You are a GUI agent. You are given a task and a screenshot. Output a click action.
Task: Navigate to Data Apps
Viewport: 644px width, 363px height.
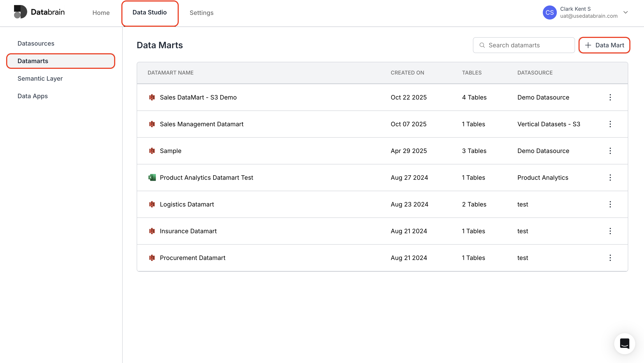point(32,96)
